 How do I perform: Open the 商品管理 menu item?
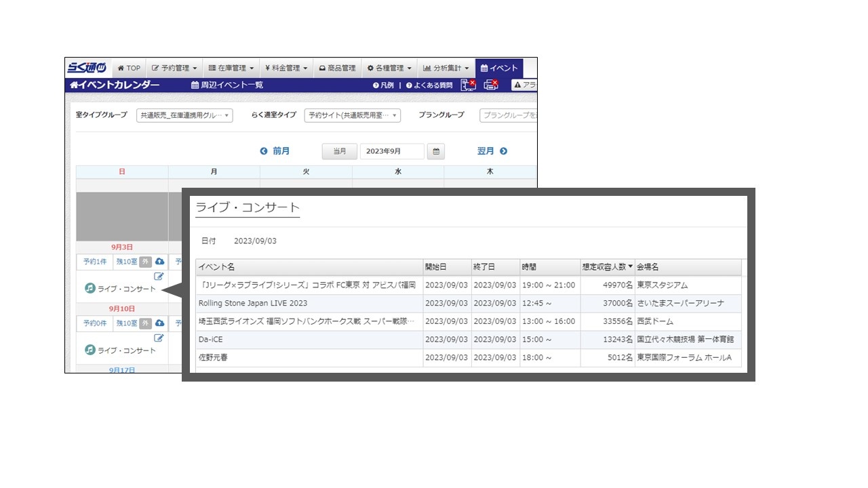(337, 68)
